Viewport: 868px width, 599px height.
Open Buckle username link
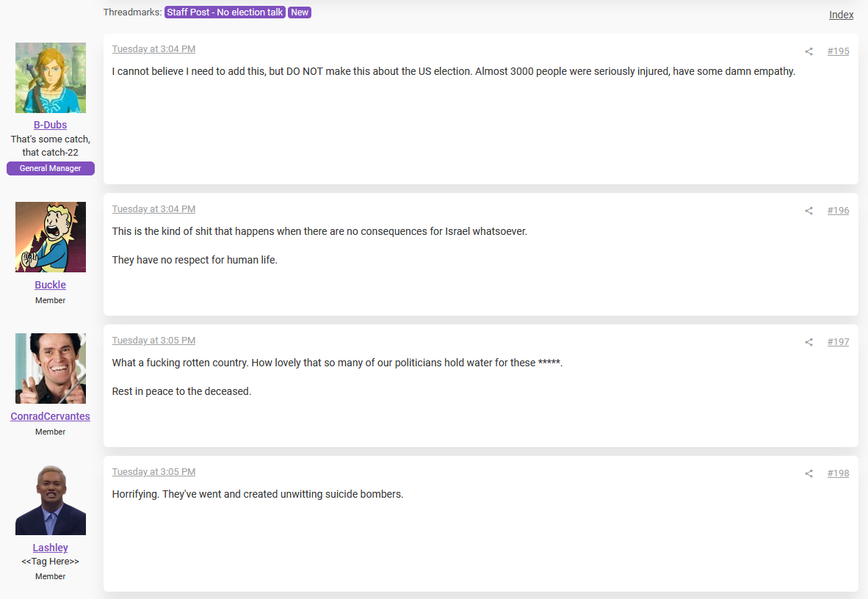click(51, 285)
